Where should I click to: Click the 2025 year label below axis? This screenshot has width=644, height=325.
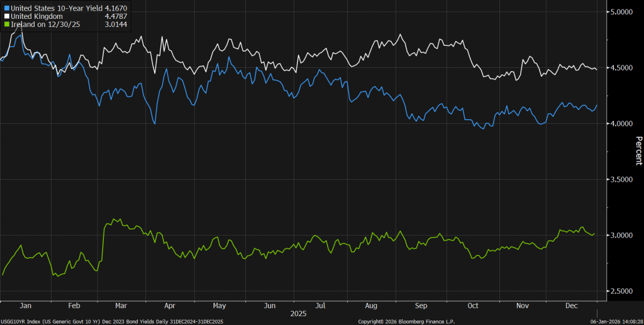(299, 313)
